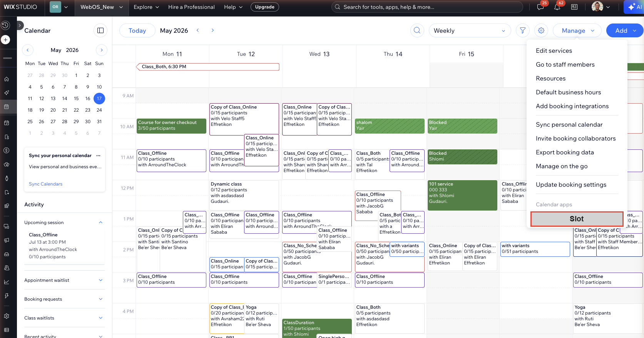Expand the Appointment waitlist section

point(100,280)
